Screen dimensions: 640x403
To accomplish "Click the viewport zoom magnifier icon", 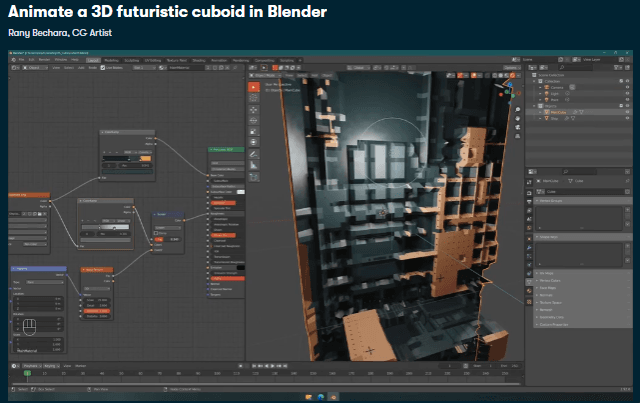I will [517, 109].
